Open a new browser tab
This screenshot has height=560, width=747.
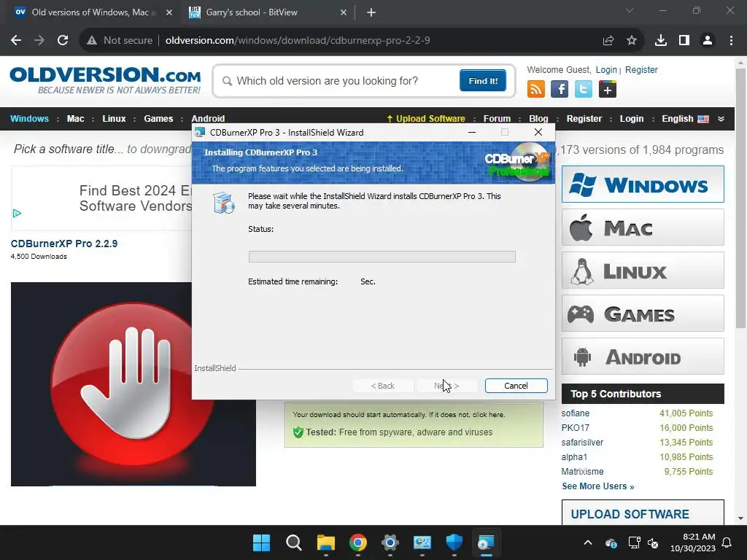pos(371,12)
